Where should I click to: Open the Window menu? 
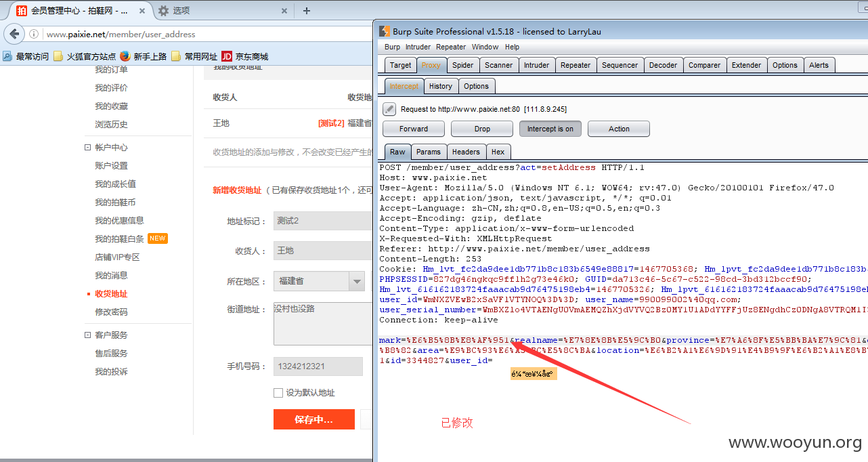[x=485, y=47]
